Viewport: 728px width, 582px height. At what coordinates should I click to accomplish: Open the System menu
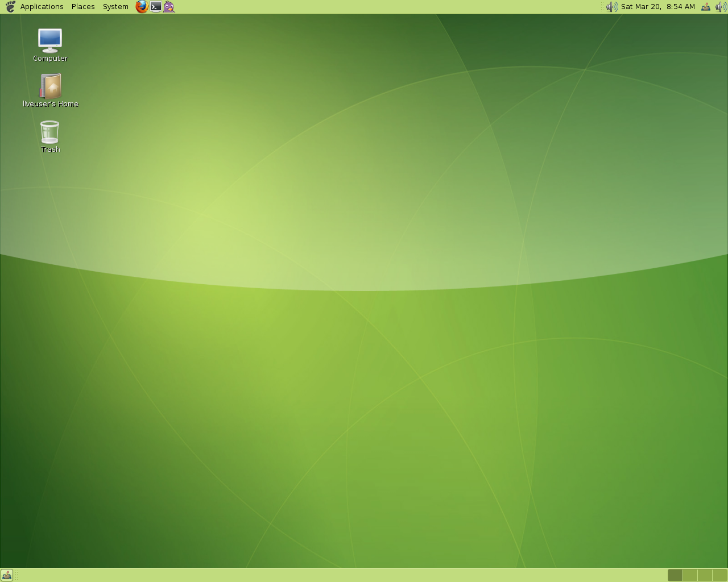115,7
